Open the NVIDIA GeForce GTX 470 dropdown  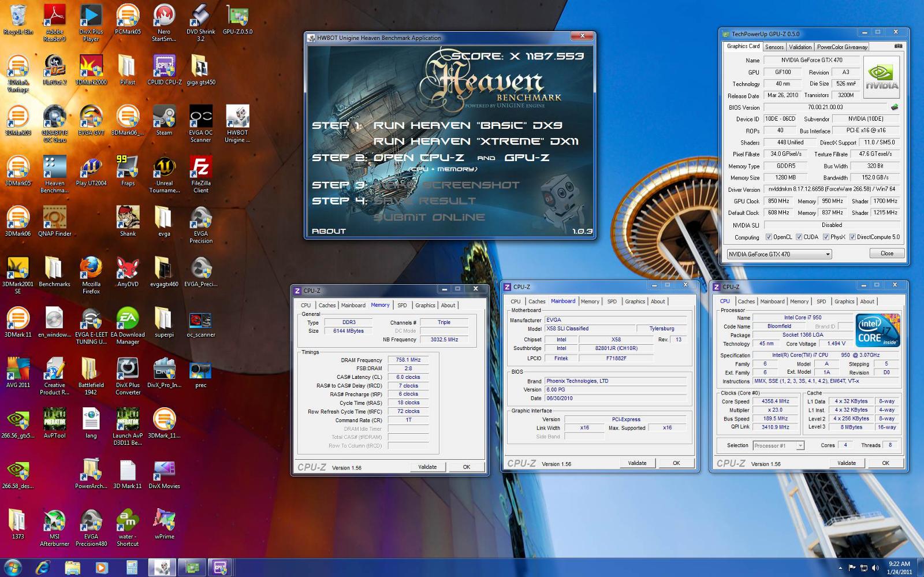pyautogui.click(x=779, y=254)
